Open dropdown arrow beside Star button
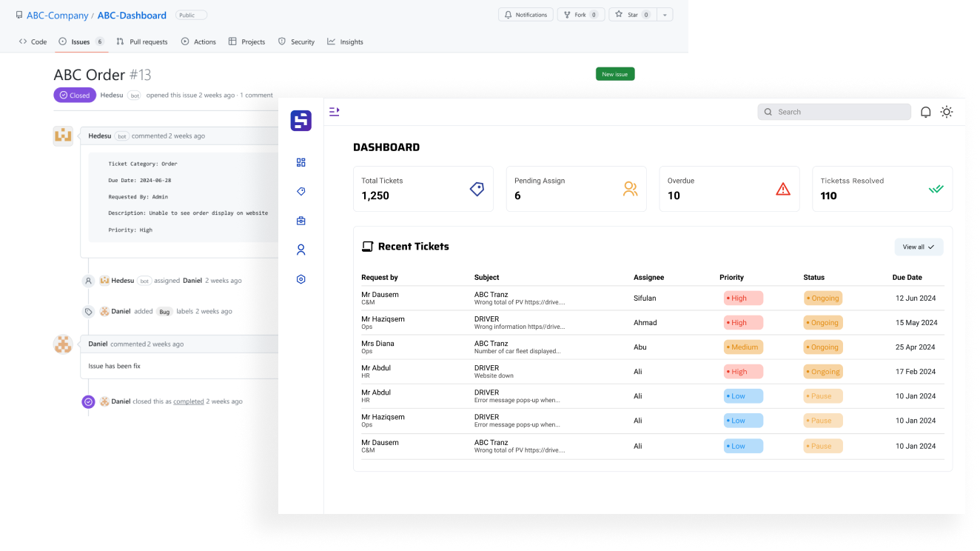Image resolution: width=980 pixels, height=551 pixels. tap(664, 15)
